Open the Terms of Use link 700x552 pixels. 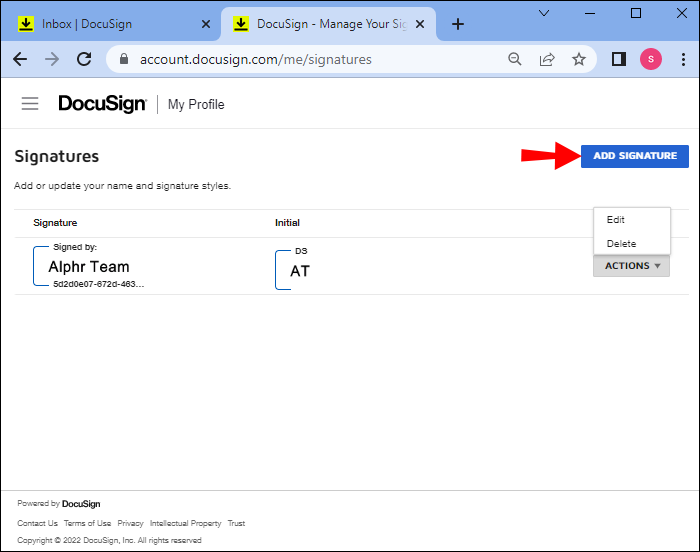[x=87, y=523]
